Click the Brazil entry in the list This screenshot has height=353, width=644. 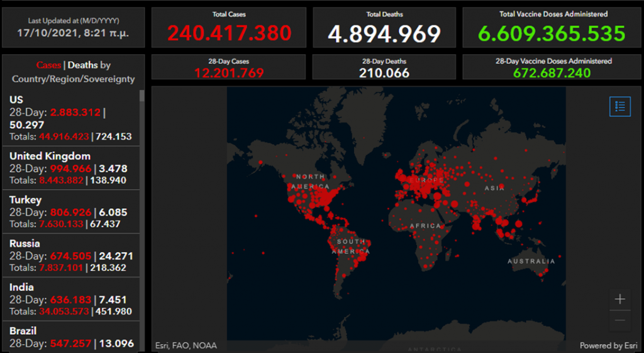(x=70, y=336)
